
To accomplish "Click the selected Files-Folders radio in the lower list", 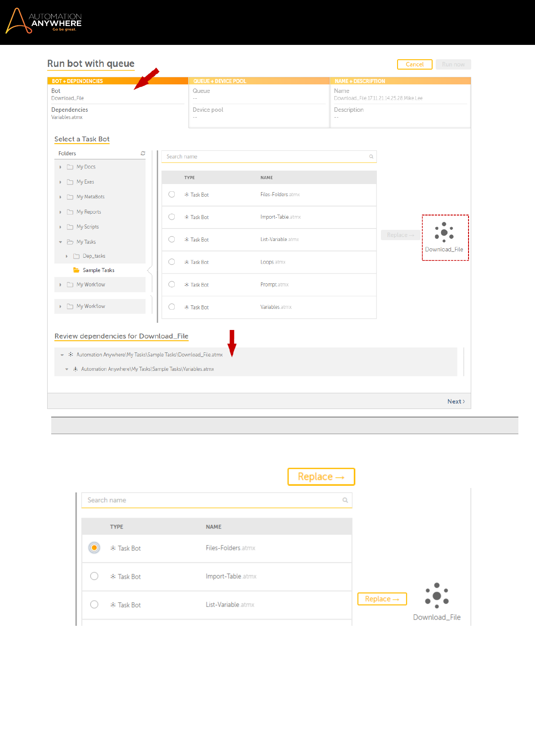I will click(94, 548).
